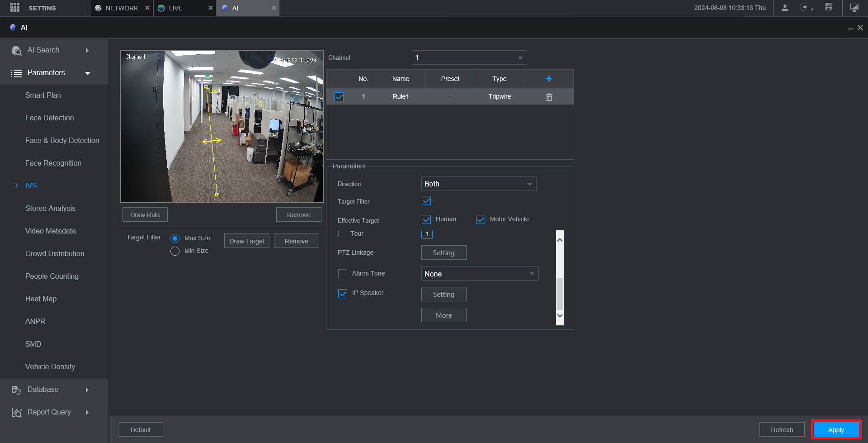Open the QR code icon in top bar
The width and height of the screenshot is (868, 443).
pos(829,8)
